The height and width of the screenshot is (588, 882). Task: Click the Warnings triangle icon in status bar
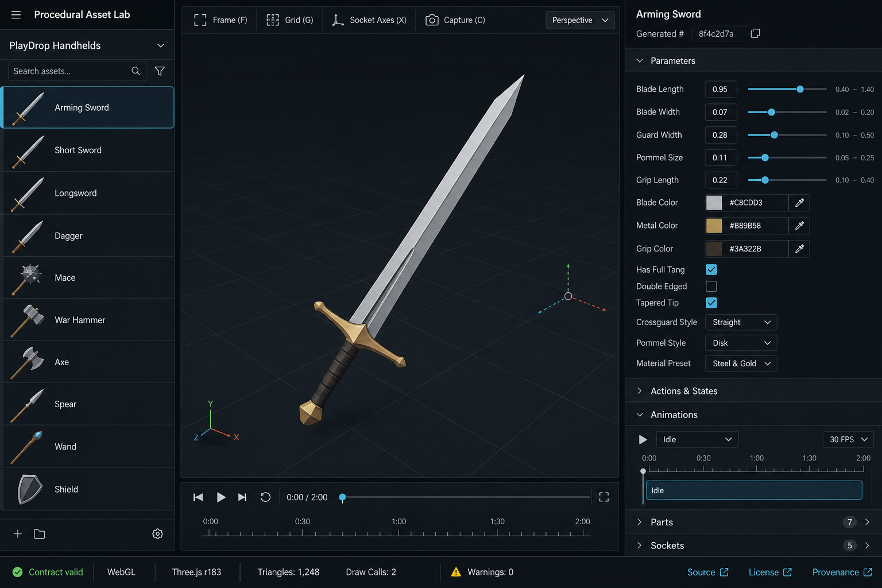pos(456,572)
